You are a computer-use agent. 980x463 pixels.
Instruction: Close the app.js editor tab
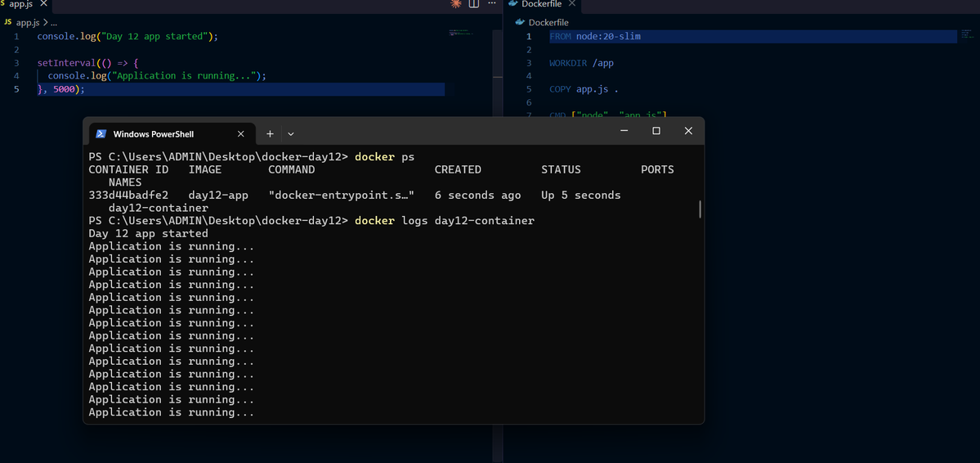click(43, 4)
